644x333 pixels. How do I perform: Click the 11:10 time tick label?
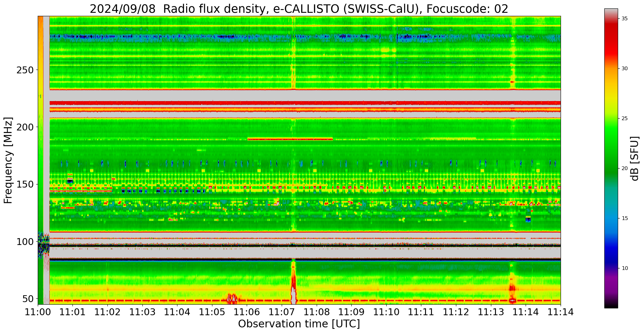click(386, 312)
